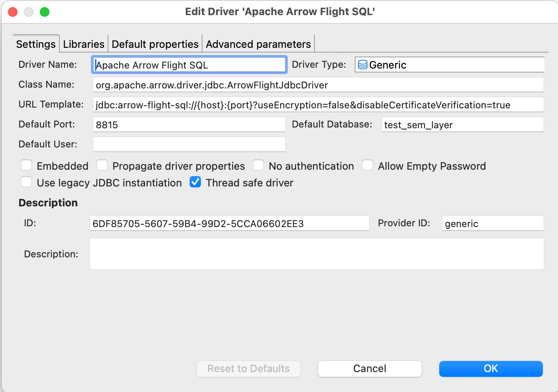
Task: Focus the Default Port field with 8815
Action: (x=189, y=124)
